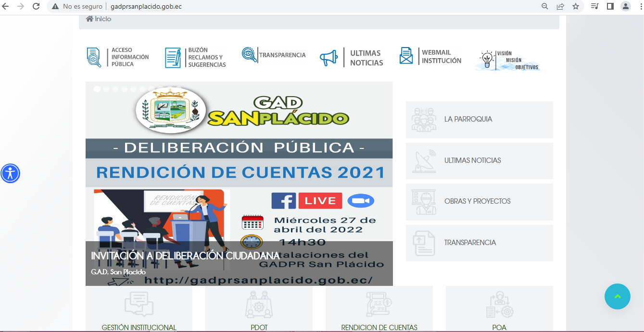
Task: Select Transparencia in right sidebar
Action: click(479, 243)
